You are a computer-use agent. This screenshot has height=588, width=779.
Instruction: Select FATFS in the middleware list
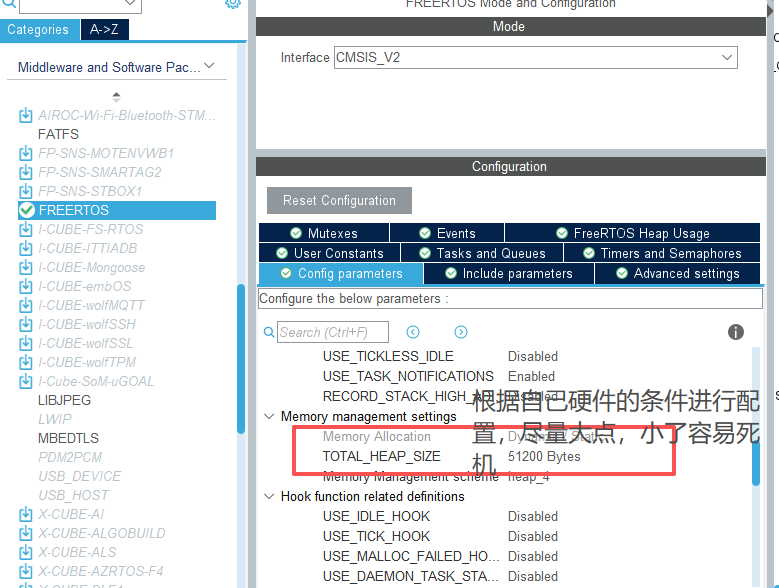tap(58, 134)
